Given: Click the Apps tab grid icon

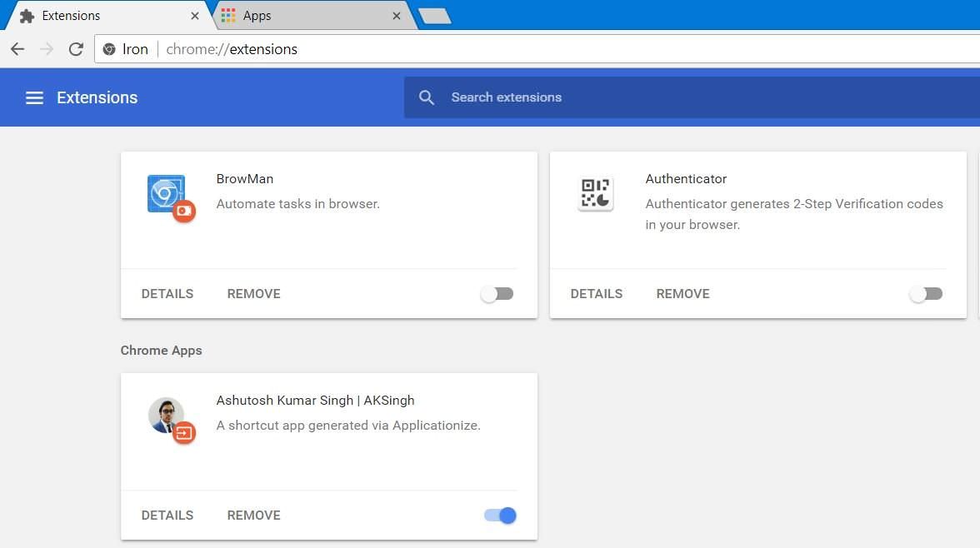Looking at the screenshot, I should pyautogui.click(x=228, y=16).
